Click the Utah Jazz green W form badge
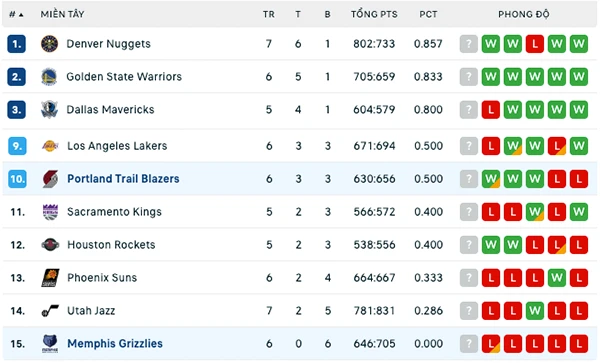The height and width of the screenshot is (363, 600). coord(535,311)
